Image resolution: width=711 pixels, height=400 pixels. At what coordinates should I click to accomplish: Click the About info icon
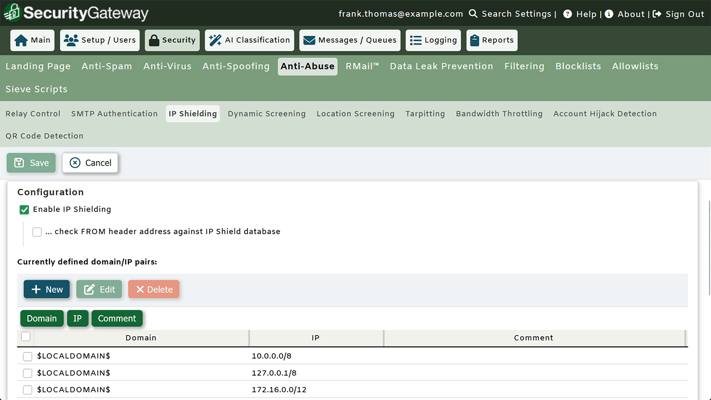[x=609, y=14]
